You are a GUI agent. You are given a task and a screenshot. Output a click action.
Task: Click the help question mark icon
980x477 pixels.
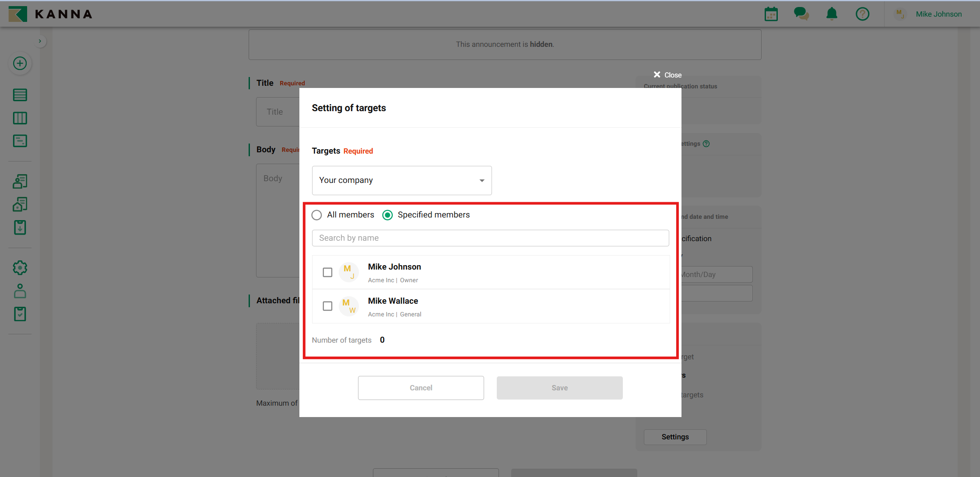click(x=862, y=14)
